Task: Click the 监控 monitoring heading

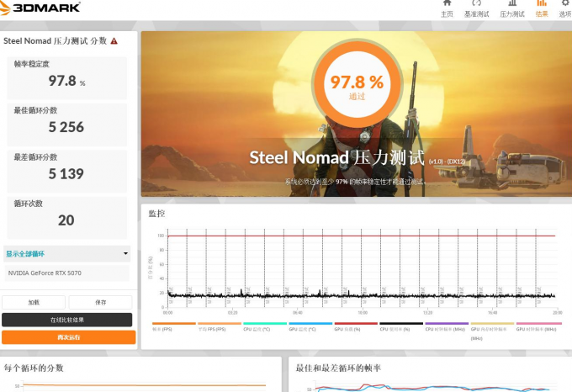Action: [156, 214]
